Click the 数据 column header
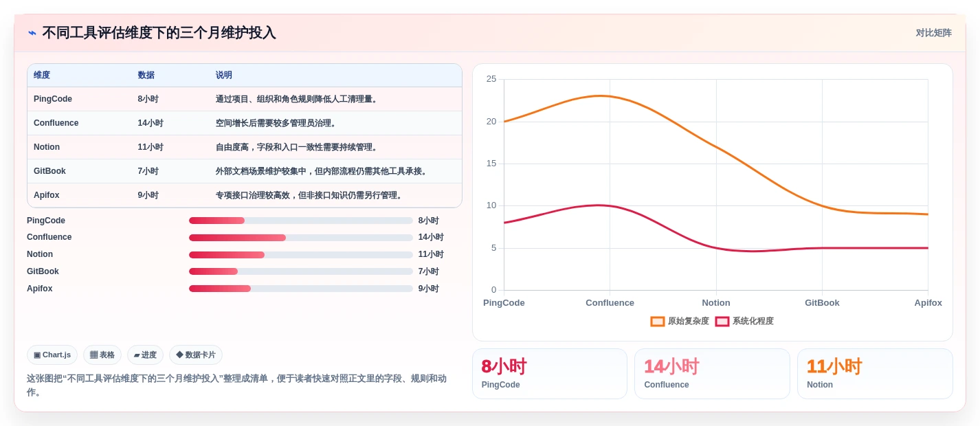This screenshot has width=980, height=426. click(146, 76)
